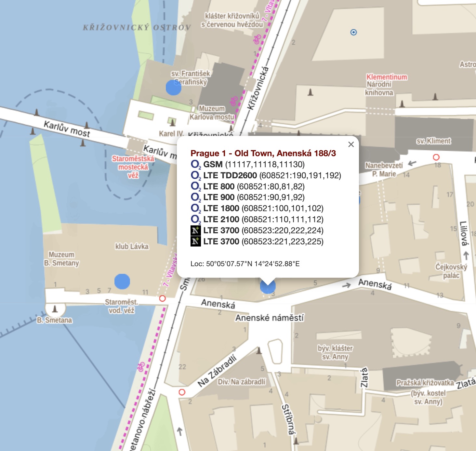Click the Karlův most label on bridge

(x=67, y=129)
